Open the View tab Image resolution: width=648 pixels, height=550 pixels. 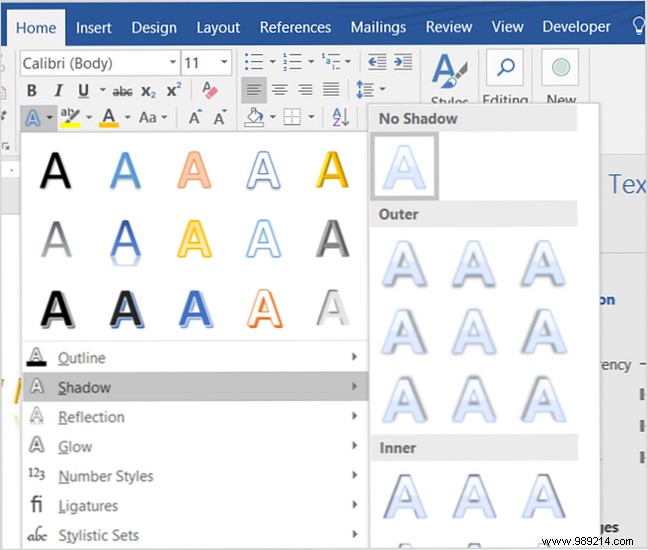tap(507, 27)
